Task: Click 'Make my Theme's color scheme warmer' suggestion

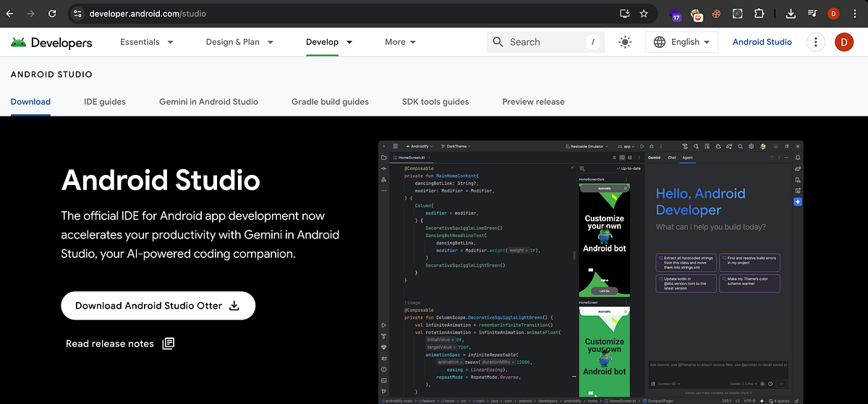Action: click(x=750, y=283)
